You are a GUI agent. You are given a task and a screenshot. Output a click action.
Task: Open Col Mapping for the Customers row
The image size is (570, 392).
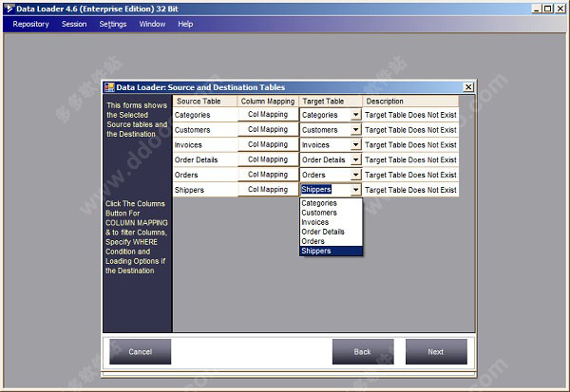(268, 129)
